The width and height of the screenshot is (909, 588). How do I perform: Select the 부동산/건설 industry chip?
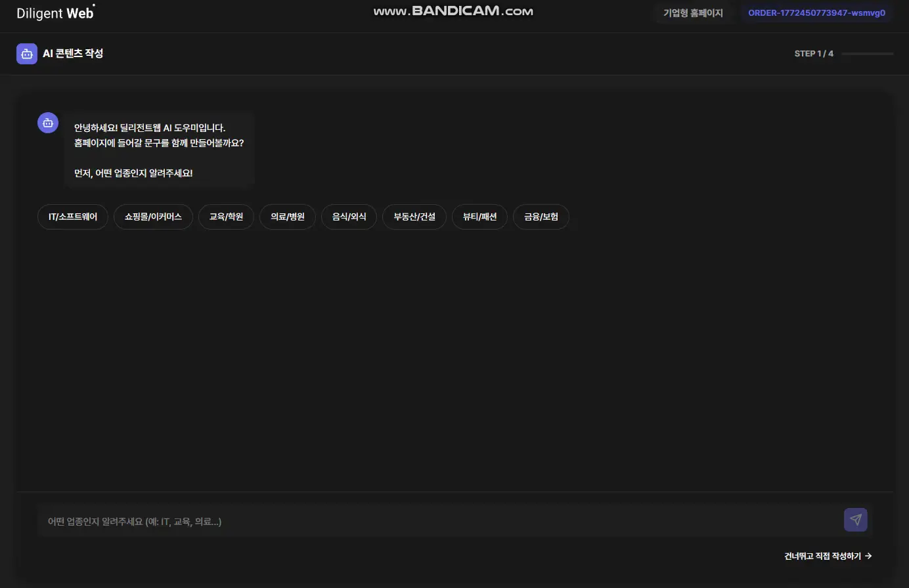click(x=414, y=217)
